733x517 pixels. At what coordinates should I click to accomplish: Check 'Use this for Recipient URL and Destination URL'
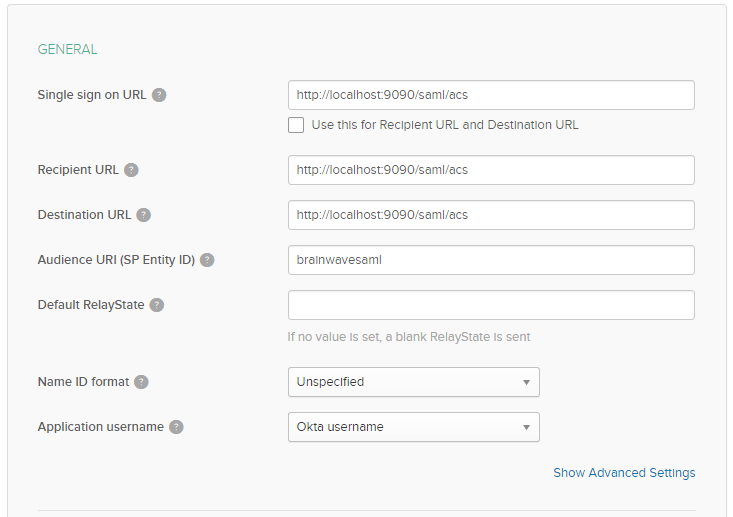point(296,125)
